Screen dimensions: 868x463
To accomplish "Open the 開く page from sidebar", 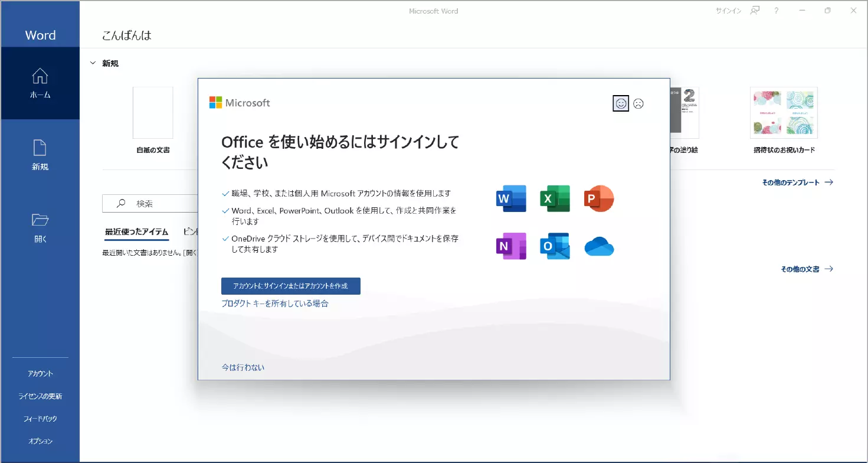I will (x=40, y=228).
